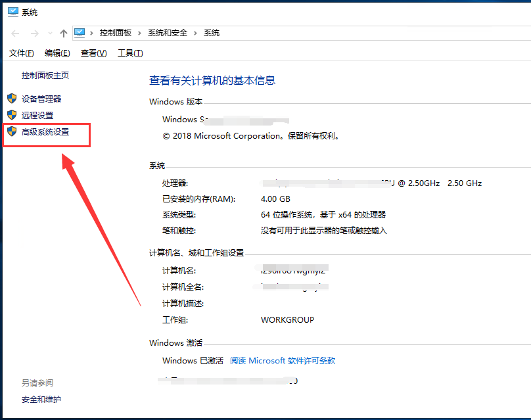Click shield icon beside 远程设置
This screenshot has width=531, height=420.
click(12, 115)
